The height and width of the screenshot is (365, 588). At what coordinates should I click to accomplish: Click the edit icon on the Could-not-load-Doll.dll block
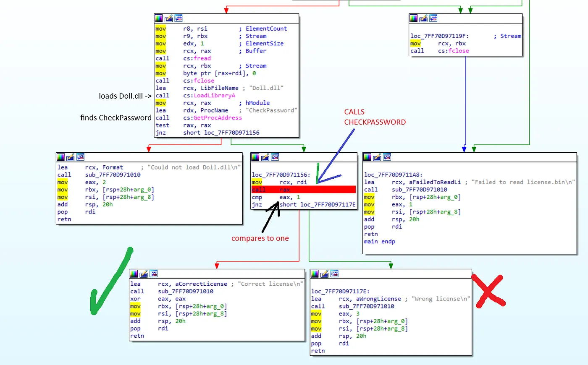(70, 157)
